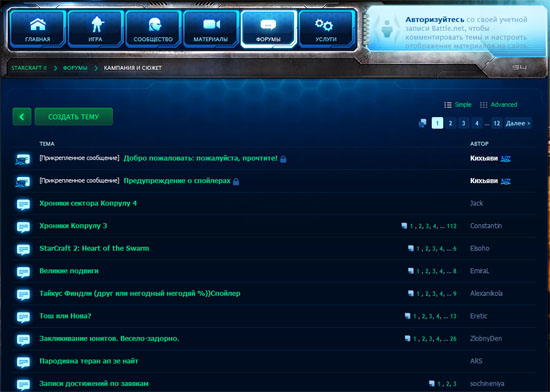This screenshot has width=550, height=392.
Task: Go back using the green arrow button
Action: click(22, 117)
